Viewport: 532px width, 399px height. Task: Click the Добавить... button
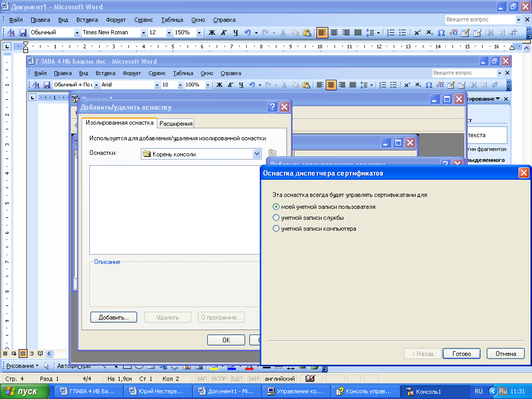click(x=114, y=317)
